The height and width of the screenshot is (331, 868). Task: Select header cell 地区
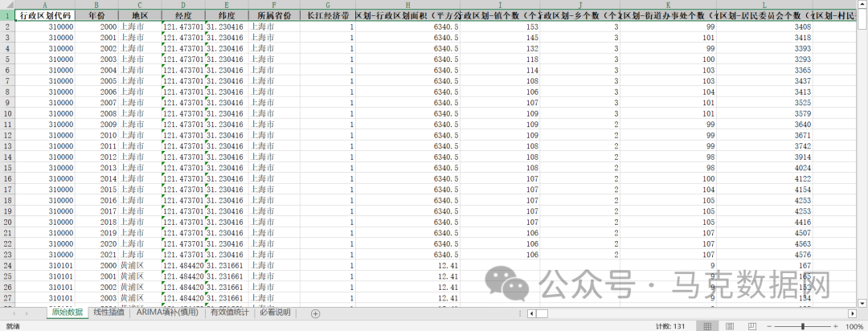tap(140, 15)
